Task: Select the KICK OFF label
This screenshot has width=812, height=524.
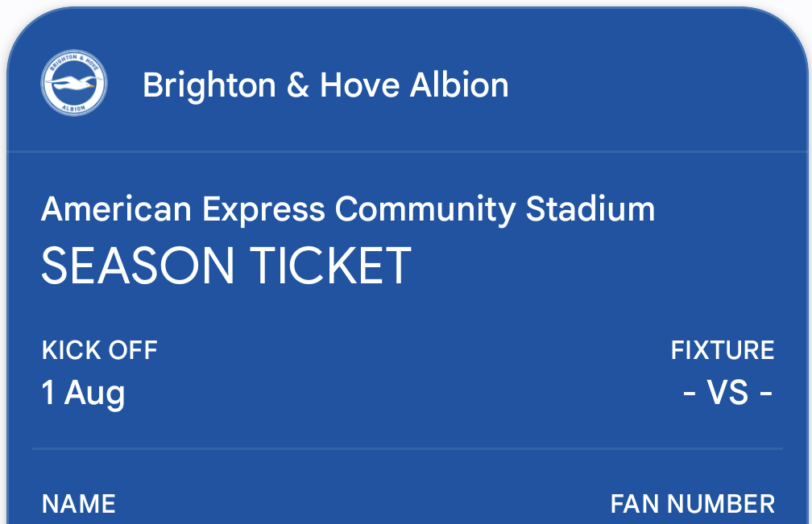Action: pos(99,350)
